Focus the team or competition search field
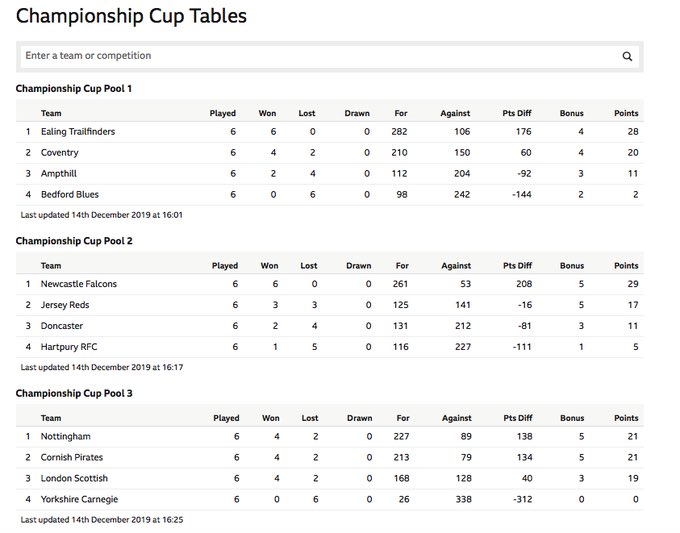Screen dimensions: 680x533 (319, 56)
